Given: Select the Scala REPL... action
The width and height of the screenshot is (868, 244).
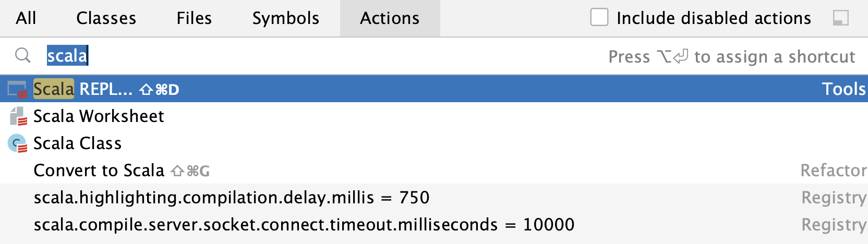Looking at the screenshot, I should pos(434,89).
